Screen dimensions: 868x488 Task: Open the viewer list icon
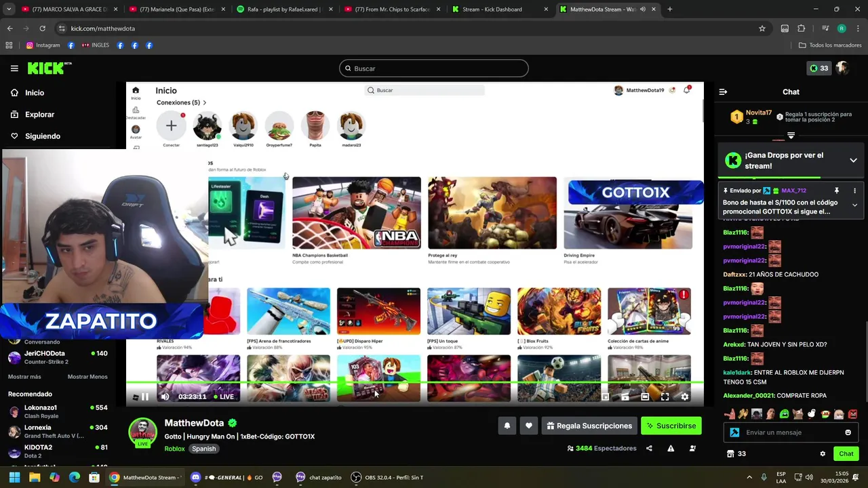pyautogui.click(x=692, y=448)
